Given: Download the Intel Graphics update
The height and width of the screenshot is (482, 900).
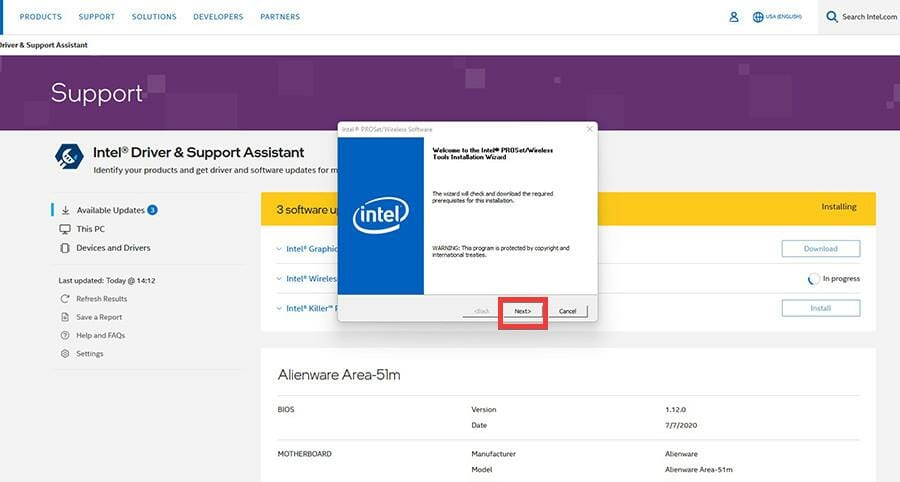Looking at the screenshot, I should (821, 248).
